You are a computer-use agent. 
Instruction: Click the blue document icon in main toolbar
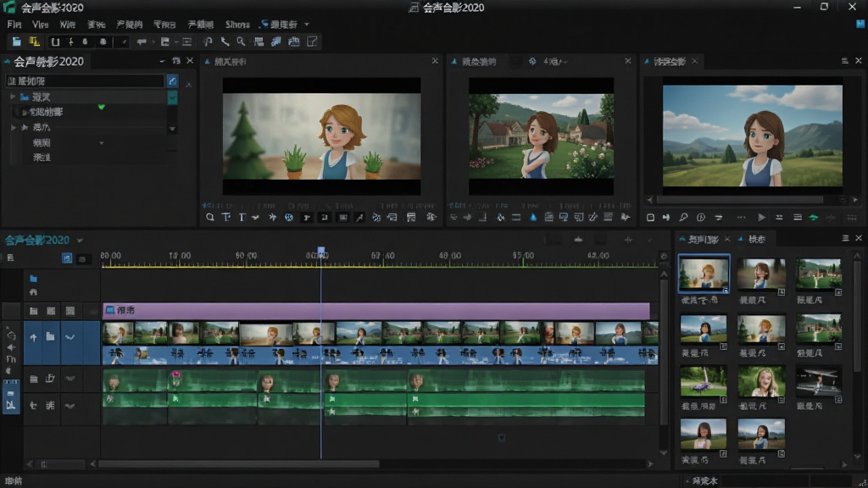coord(17,42)
